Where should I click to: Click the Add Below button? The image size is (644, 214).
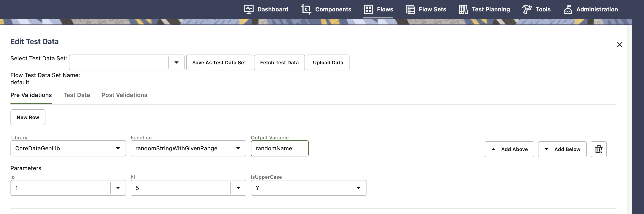tap(562, 149)
